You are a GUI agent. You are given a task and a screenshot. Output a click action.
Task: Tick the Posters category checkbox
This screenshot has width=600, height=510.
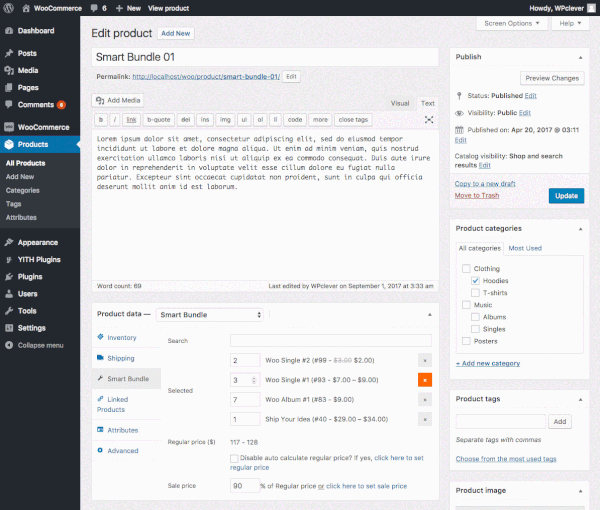(x=466, y=341)
